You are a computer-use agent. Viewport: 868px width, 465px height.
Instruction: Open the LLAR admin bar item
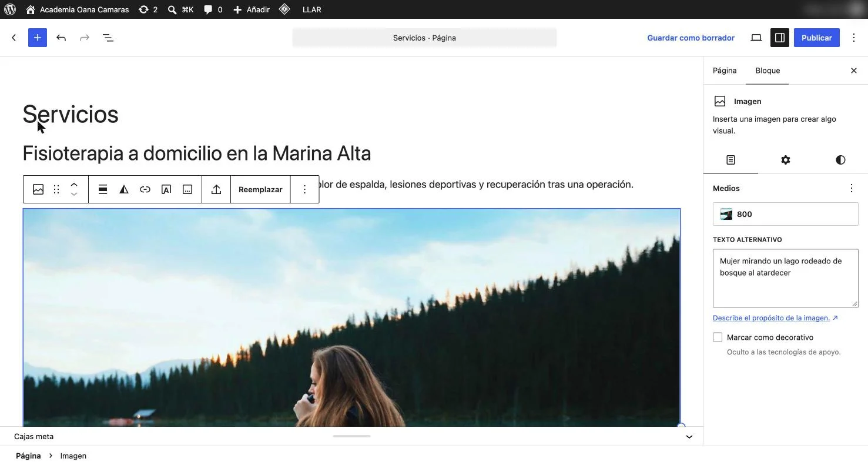click(311, 9)
